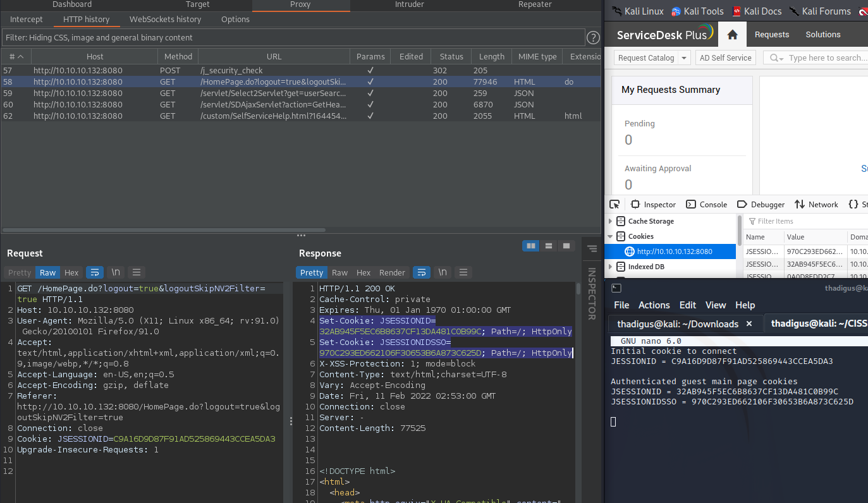Open DevTools Inspector tab

(x=654, y=204)
